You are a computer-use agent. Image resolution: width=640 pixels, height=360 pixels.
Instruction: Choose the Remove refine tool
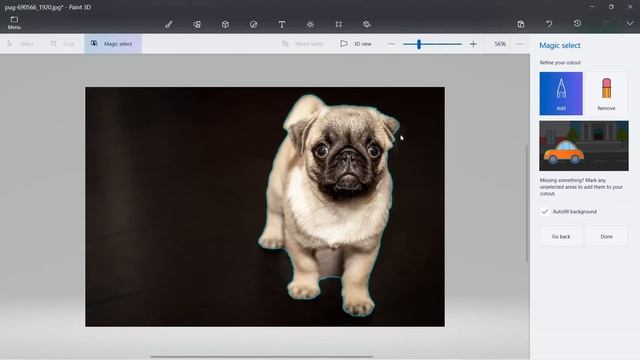coord(606,93)
